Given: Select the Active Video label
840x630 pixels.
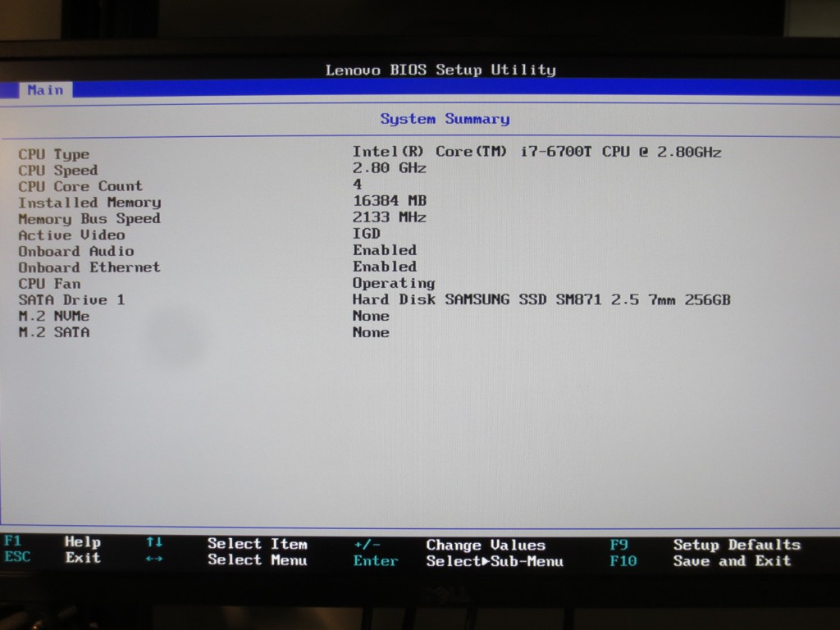Looking at the screenshot, I should coord(72,235).
